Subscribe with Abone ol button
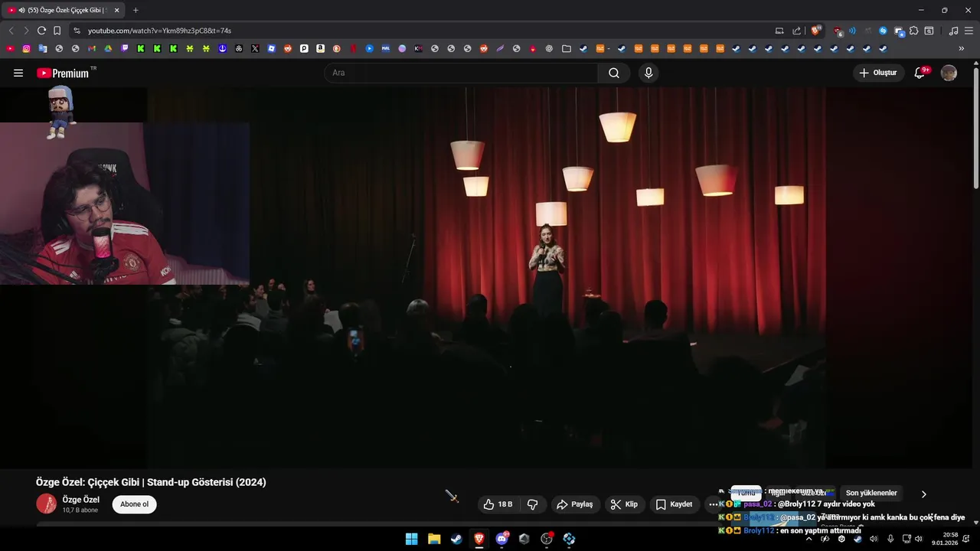Screen dimensions: 980x551 (x=134, y=504)
